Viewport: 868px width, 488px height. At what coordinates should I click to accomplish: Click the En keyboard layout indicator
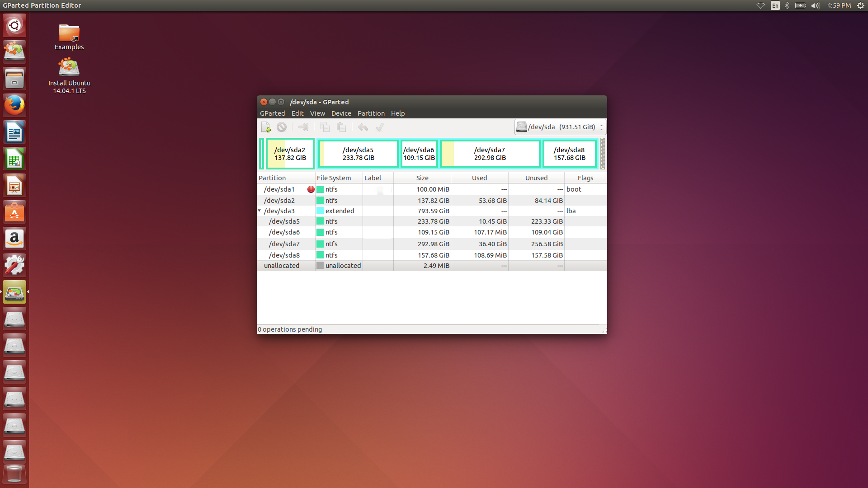pos(775,5)
